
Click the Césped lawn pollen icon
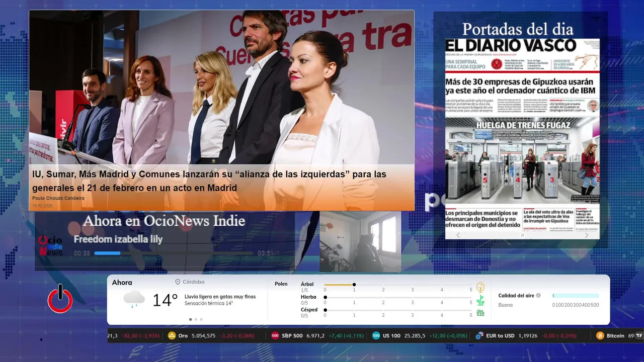pos(480,313)
